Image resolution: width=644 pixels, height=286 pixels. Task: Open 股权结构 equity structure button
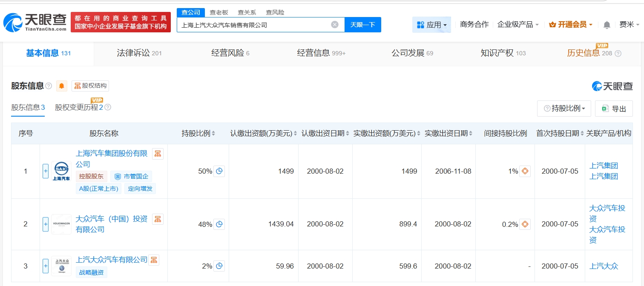click(x=90, y=86)
